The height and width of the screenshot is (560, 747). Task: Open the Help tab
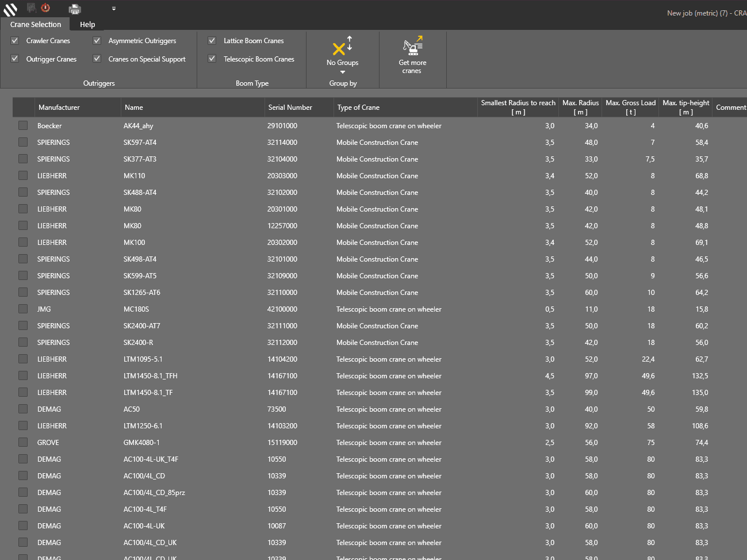coord(87,24)
